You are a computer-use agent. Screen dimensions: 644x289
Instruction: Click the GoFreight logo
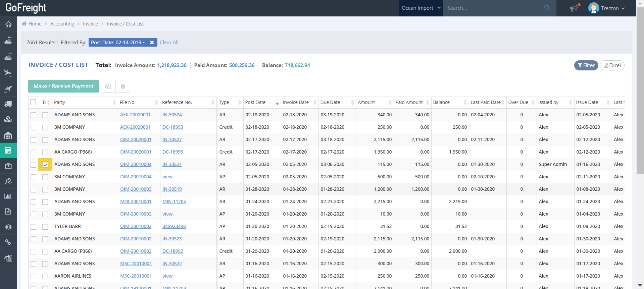[x=26, y=8]
